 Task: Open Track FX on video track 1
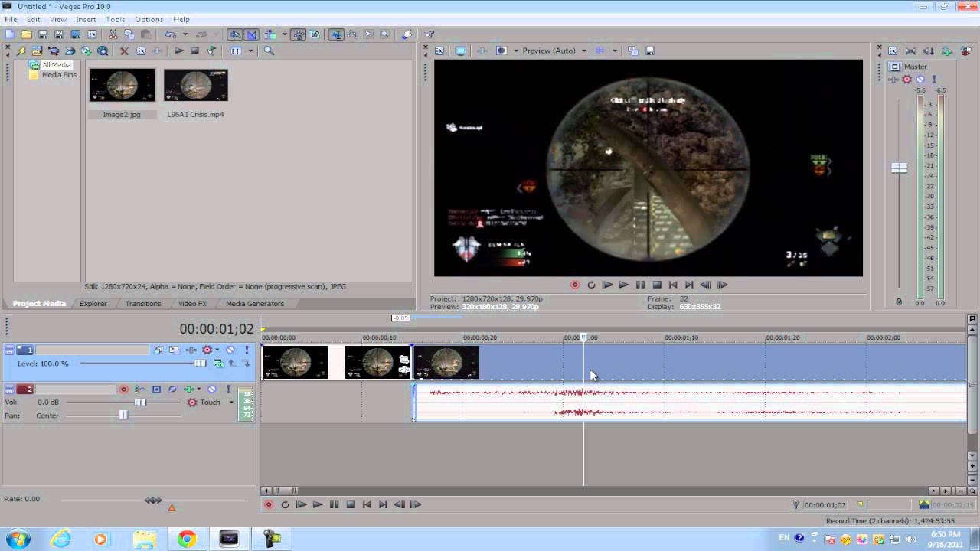coord(191,350)
